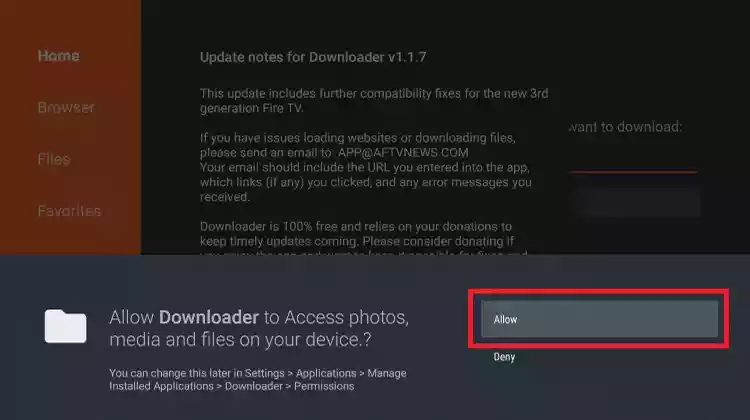Click the bold Downloader name in the prompt

point(209,317)
